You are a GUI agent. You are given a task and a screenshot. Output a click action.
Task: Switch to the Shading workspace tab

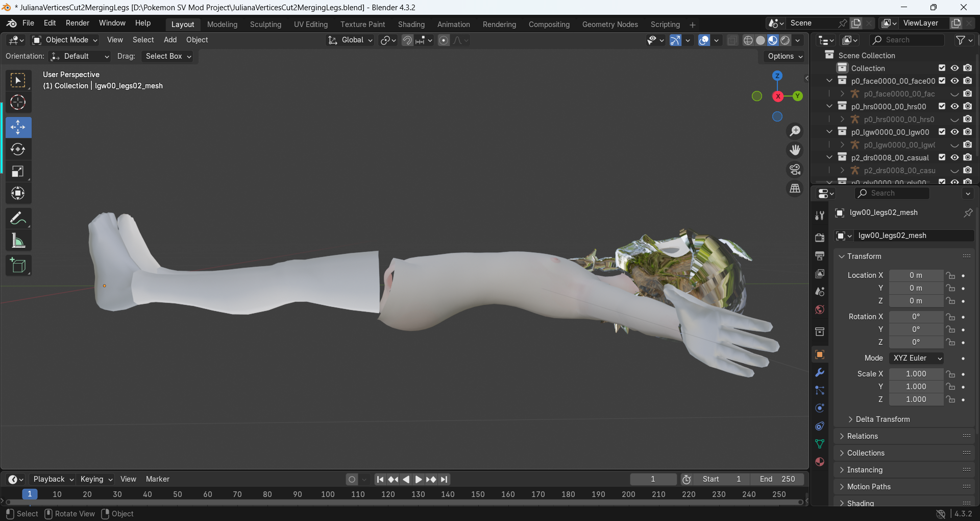(411, 25)
